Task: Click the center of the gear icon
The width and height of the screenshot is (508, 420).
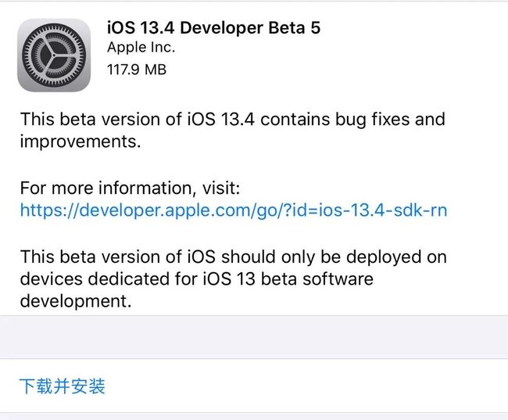Action: click(x=54, y=55)
